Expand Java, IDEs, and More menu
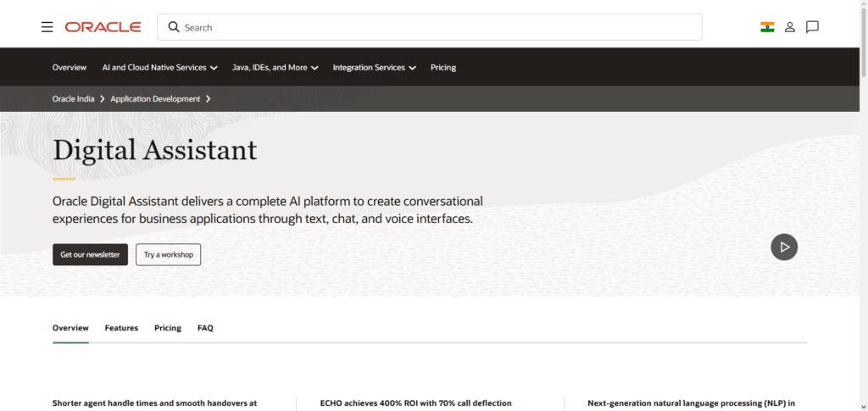Image resolution: width=868 pixels, height=411 pixels. 275,68
